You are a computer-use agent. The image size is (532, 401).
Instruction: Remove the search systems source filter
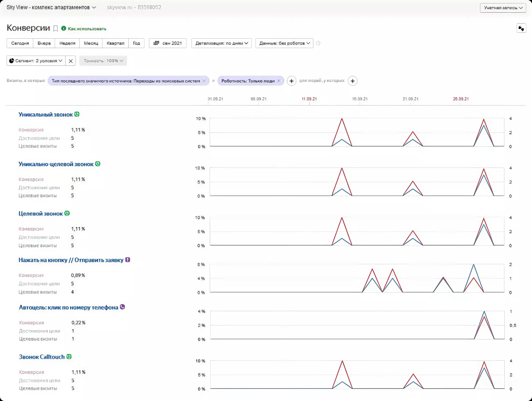204,81
